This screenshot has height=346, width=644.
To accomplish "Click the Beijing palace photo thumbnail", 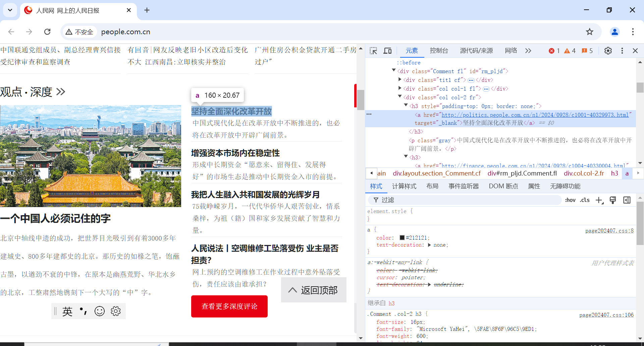I will click(x=91, y=156).
